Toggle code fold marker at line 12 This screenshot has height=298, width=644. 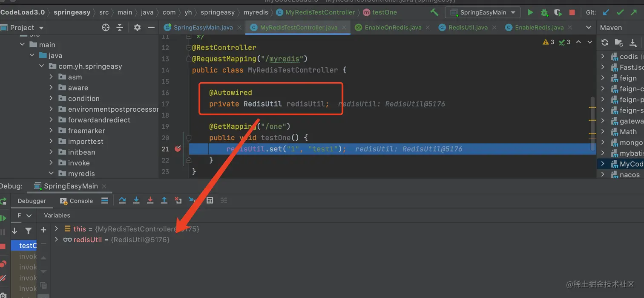tap(189, 47)
